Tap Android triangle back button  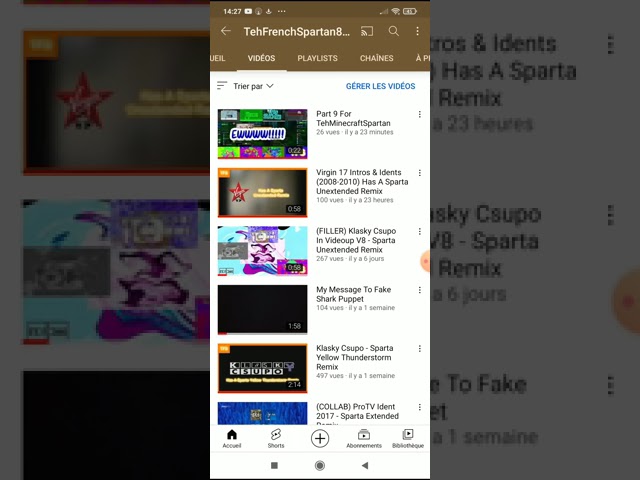[x=365, y=465]
